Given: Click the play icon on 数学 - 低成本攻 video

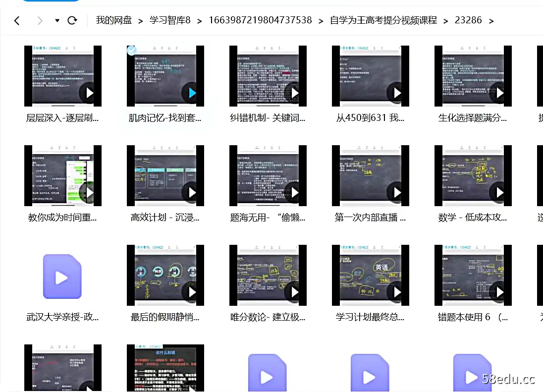Looking at the screenshot, I should [x=499, y=192].
